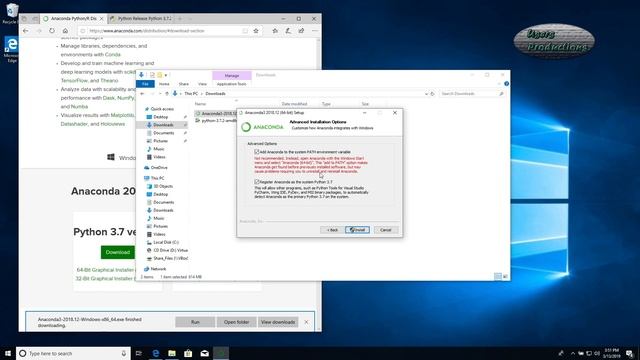Open Edge add notes pen icon
Image resolution: width=640 pixels, height=360 pixels.
[288, 31]
